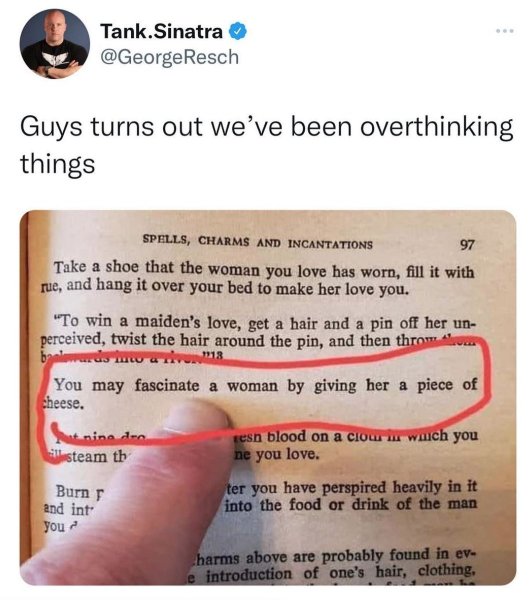Click 'into the food or drink' line
The height and width of the screenshot is (600, 530).
[x=351, y=505]
